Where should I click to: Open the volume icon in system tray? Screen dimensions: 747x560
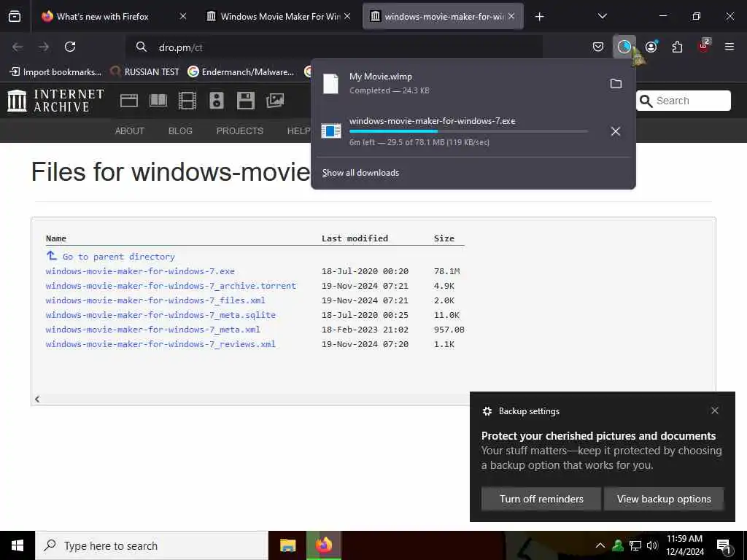click(x=652, y=545)
